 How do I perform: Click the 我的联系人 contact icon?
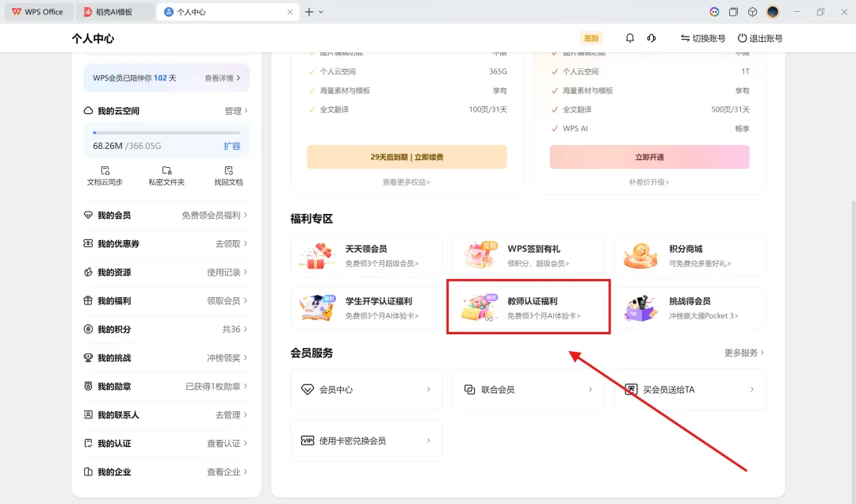click(88, 415)
